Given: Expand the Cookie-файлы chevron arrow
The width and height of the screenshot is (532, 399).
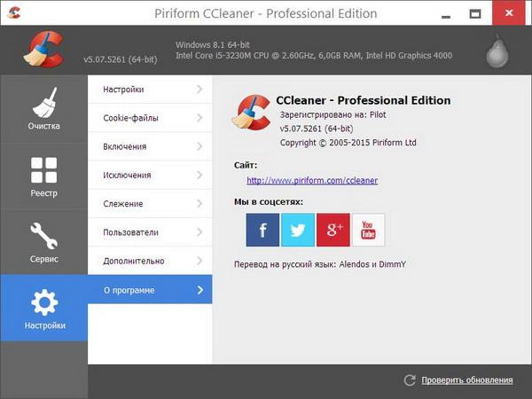Looking at the screenshot, I should 199,118.
